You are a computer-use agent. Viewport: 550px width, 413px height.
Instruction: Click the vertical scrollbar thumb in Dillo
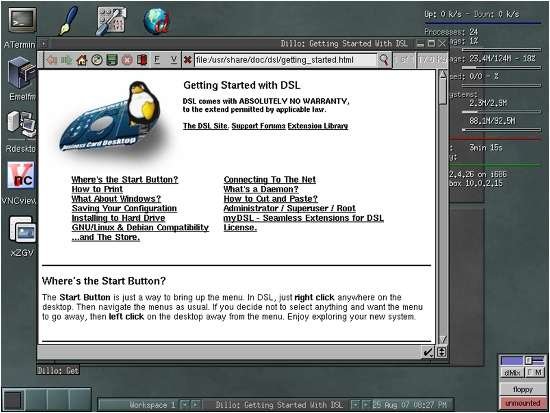[x=443, y=91]
